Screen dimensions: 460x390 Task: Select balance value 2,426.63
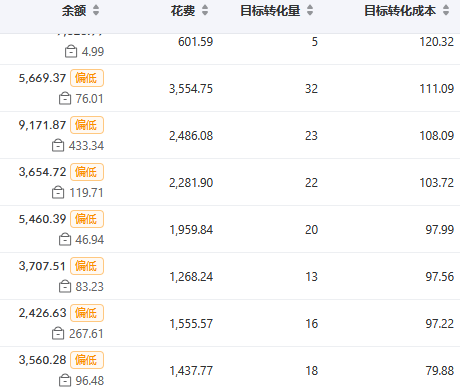coord(42,313)
